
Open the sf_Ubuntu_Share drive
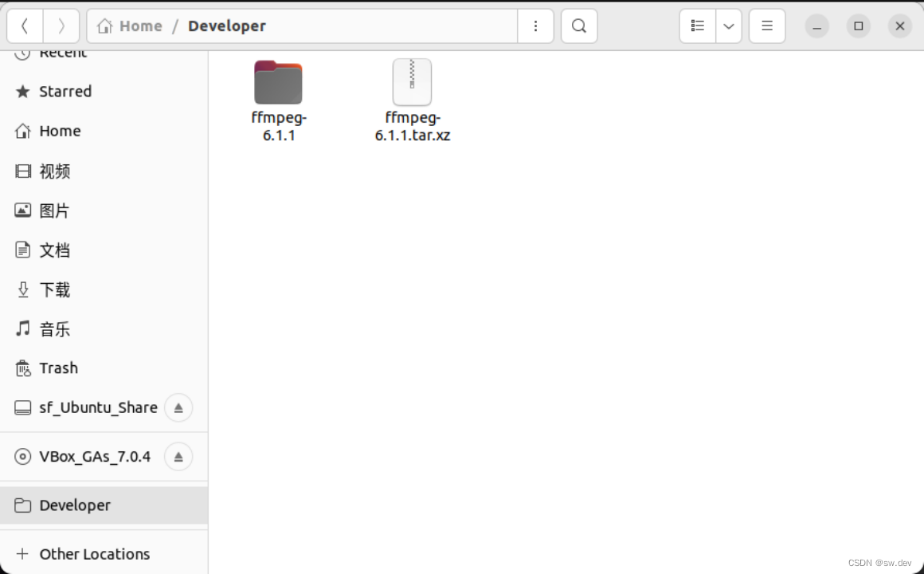click(104, 407)
